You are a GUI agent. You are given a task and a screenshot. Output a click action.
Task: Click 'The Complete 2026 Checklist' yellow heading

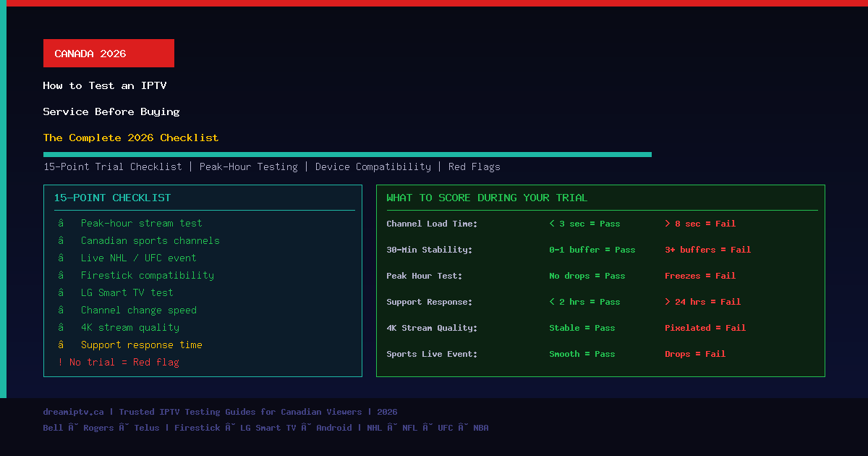(131, 138)
